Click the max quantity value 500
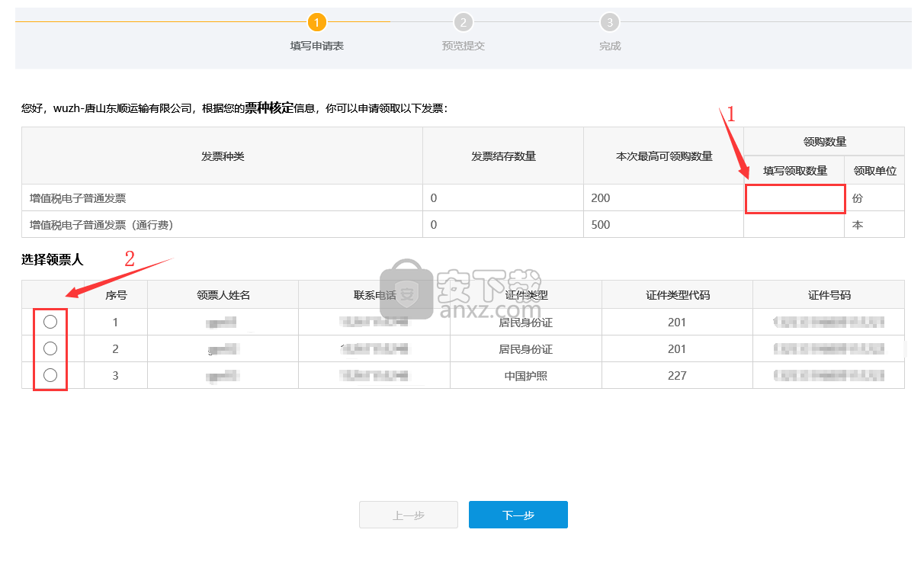Image resolution: width=924 pixels, height=581 pixels. point(601,225)
